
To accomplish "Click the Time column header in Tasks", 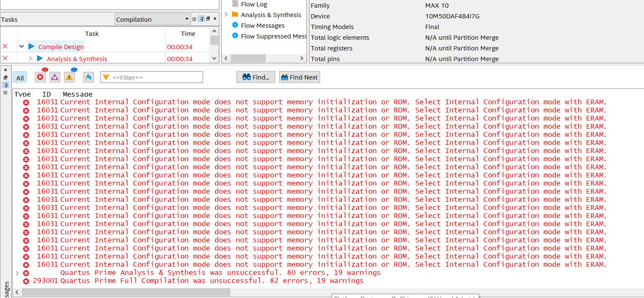I will [188, 34].
